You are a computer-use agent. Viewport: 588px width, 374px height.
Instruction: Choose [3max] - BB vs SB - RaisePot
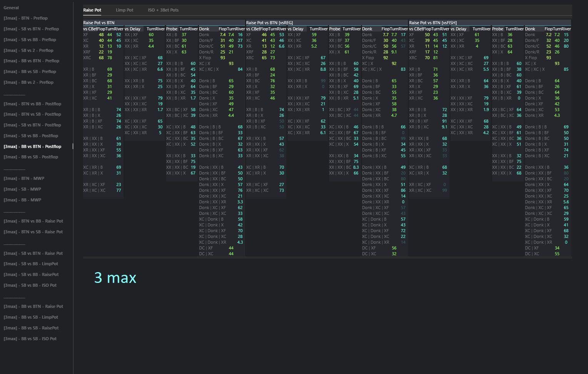(31, 328)
